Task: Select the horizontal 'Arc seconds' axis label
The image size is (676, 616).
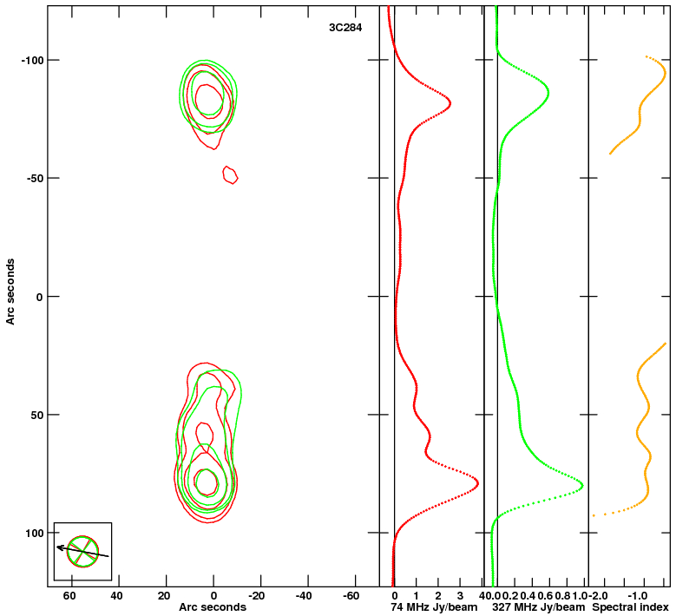Action: (x=213, y=607)
